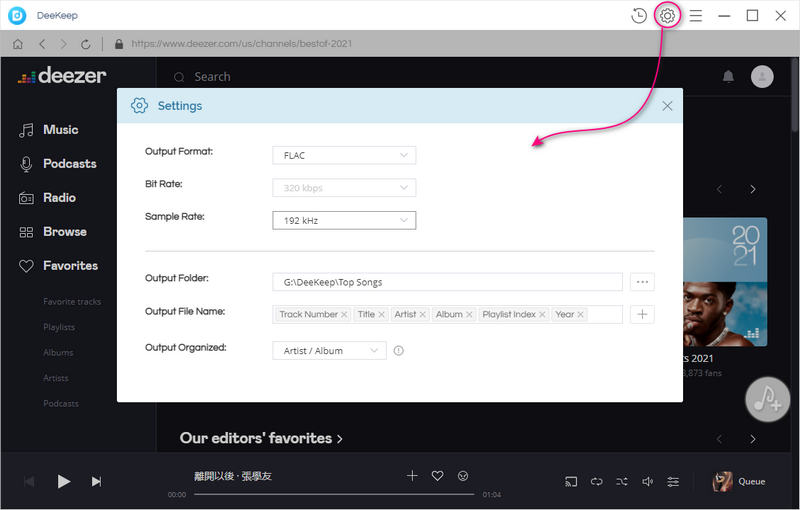This screenshot has height=510, width=800.
Task: Open Output Format dropdown showing FLAC
Action: tap(344, 156)
